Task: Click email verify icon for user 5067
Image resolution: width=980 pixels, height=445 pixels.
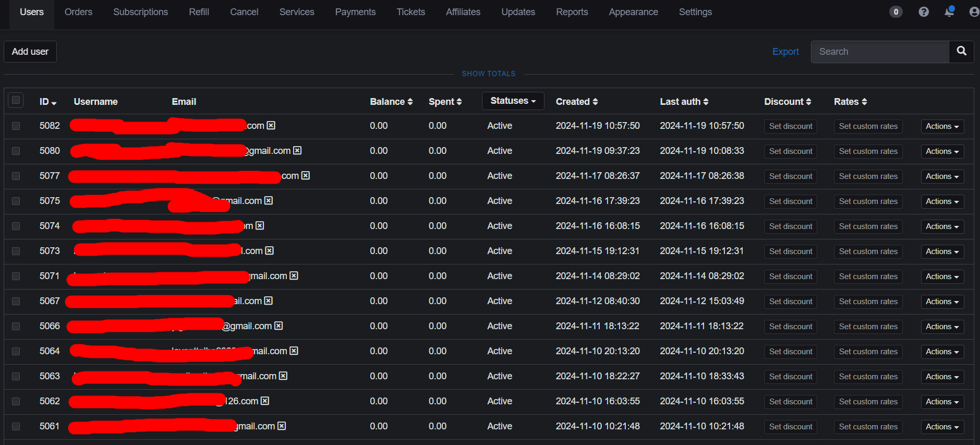Action: [x=269, y=301]
